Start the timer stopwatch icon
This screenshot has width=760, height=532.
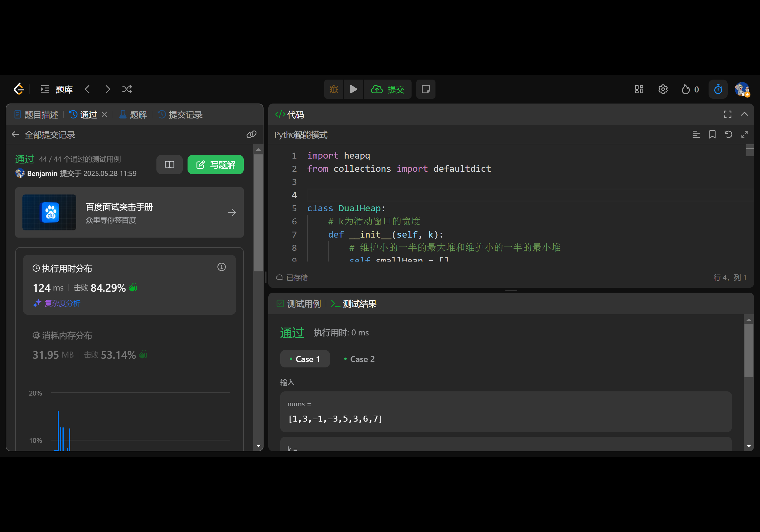click(718, 89)
